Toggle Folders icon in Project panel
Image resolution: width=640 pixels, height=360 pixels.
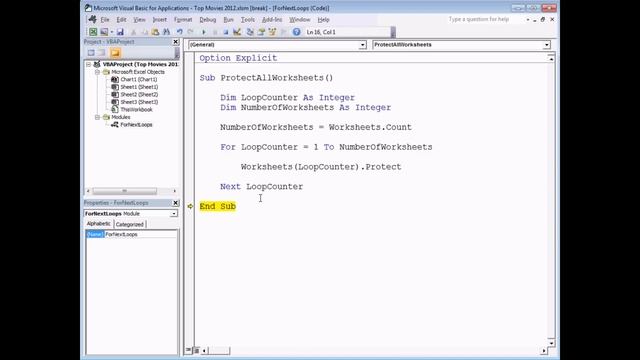[115, 53]
